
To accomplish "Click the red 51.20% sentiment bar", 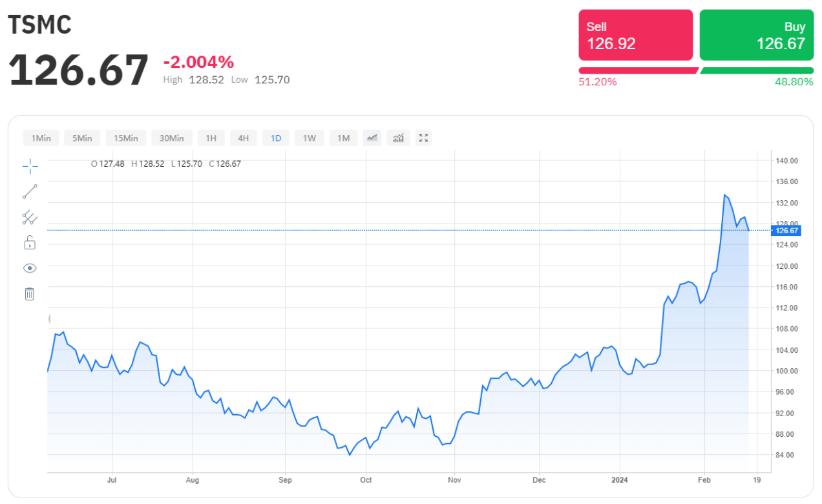I will 637,70.
